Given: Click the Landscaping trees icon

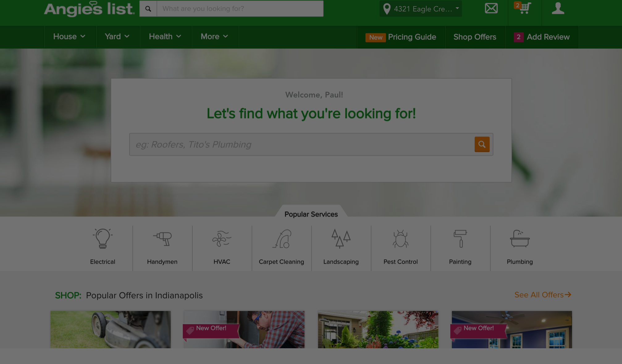Looking at the screenshot, I should point(341,238).
